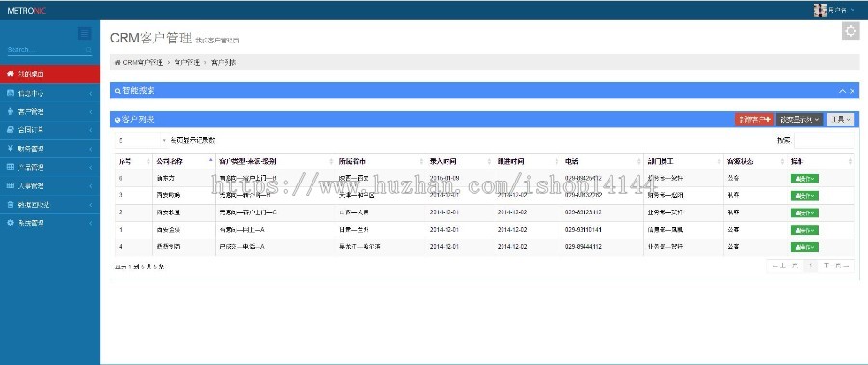
Task: Sort the table by the 部门员工 column
Action: click(684, 161)
